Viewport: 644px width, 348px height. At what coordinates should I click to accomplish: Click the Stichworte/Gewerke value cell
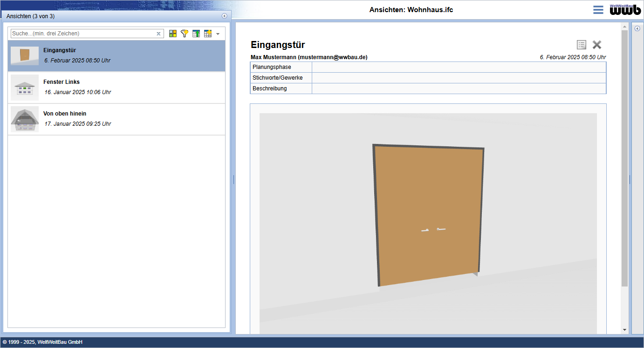click(459, 78)
